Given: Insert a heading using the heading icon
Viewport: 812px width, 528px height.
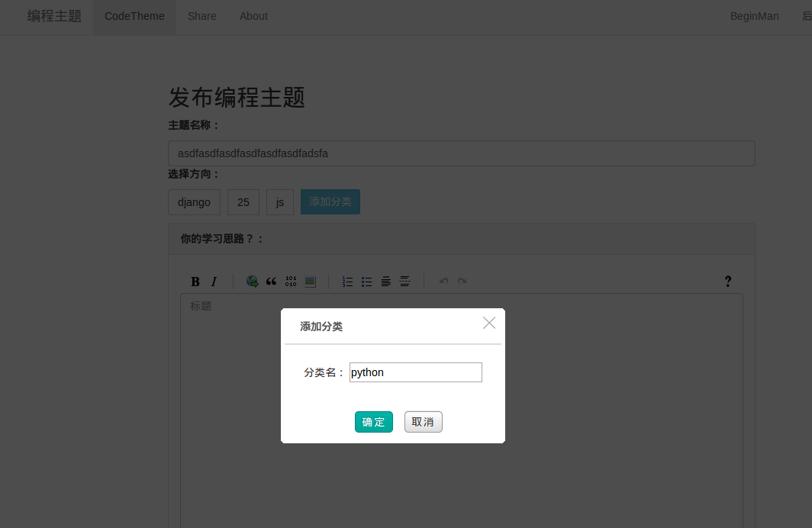Looking at the screenshot, I should coord(386,282).
